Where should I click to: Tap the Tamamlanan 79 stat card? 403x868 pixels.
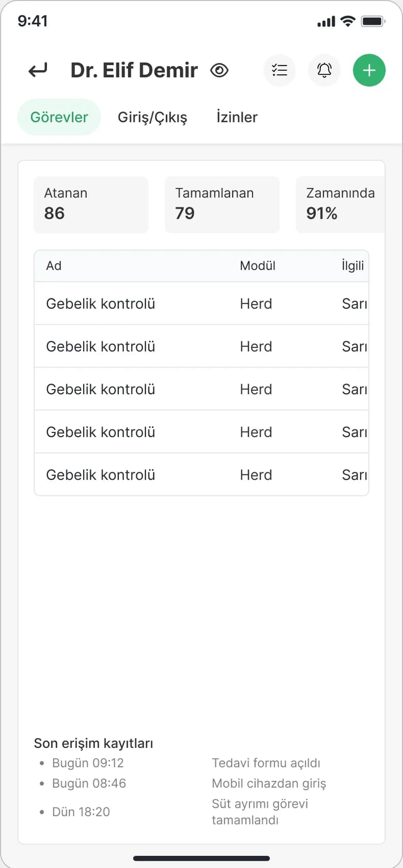coord(222,204)
